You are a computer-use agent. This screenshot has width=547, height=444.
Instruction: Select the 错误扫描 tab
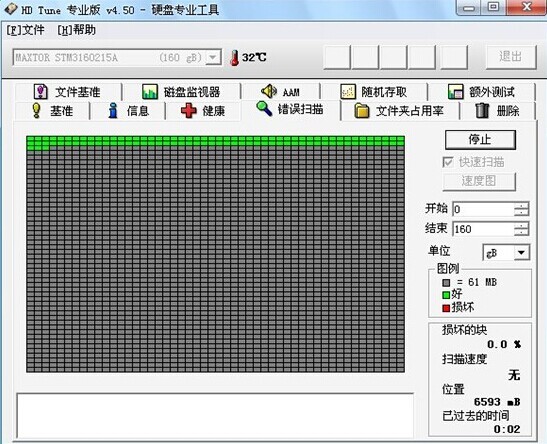click(x=290, y=110)
